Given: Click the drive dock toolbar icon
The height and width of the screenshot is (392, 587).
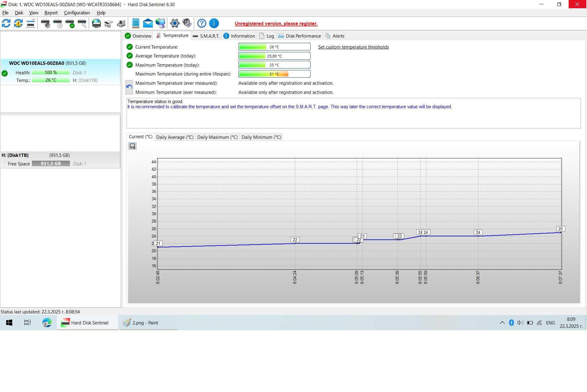Looking at the screenshot, I should (x=121, y=23).
